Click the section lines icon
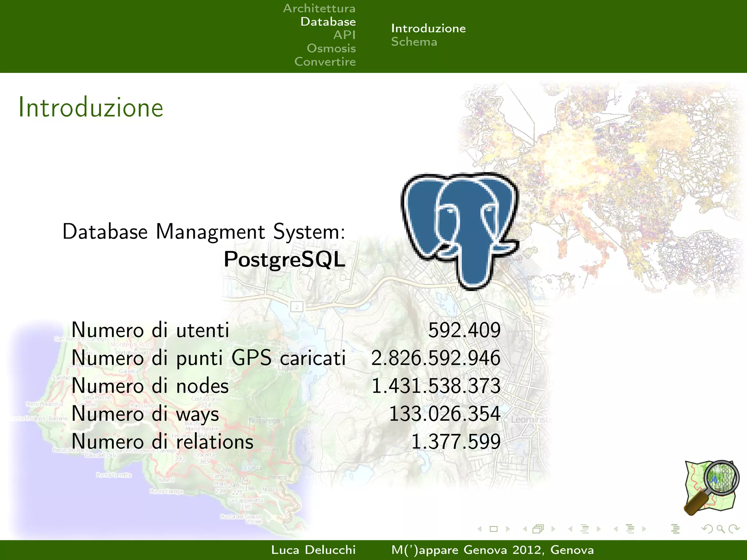 coord(630,529)
